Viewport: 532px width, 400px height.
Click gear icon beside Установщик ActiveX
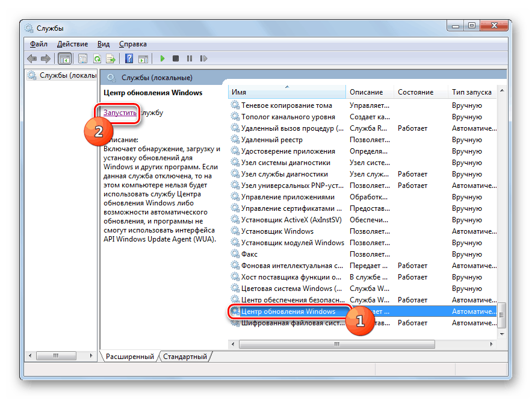click(x=235, y=219)
